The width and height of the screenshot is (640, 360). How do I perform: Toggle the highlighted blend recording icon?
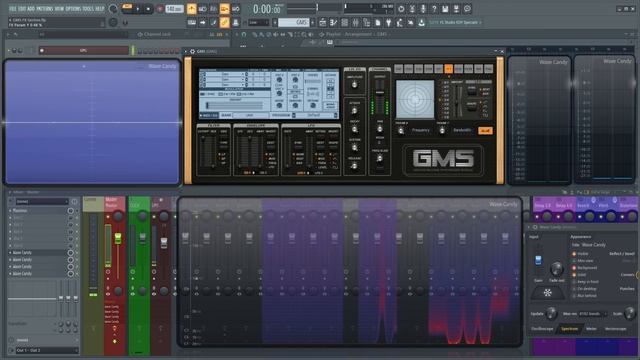[x=224, y=9]
